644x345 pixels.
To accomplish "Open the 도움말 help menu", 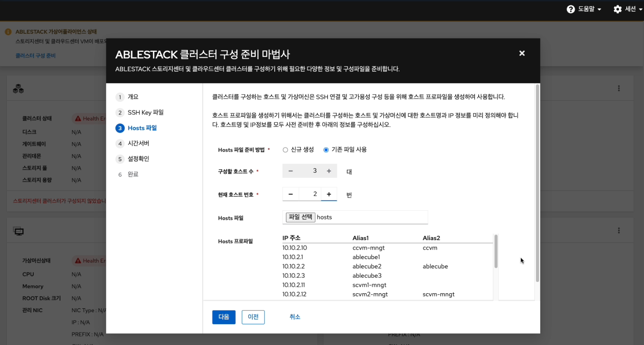I will 584,9.
